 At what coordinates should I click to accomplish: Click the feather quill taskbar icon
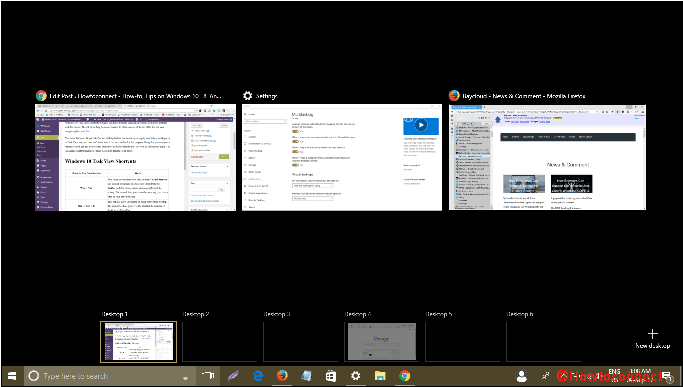tap(233, 376)
